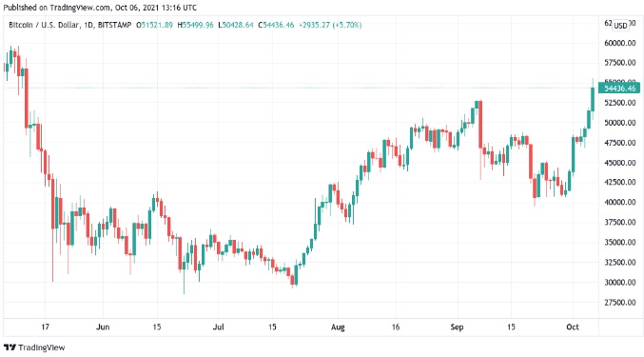Select the 54436.46 current price label
Screen dimensions: 644x357
click(x=619, y=89)
